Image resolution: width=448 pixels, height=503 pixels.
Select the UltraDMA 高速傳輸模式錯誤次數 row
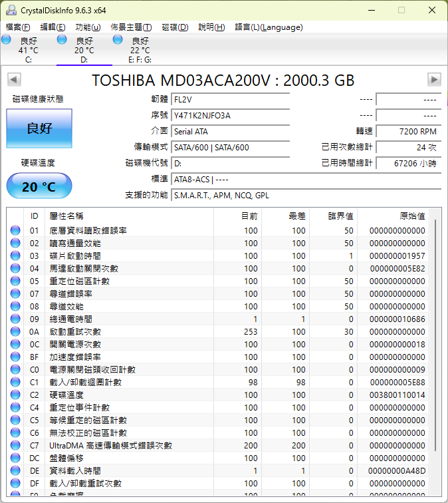[218, 445]
